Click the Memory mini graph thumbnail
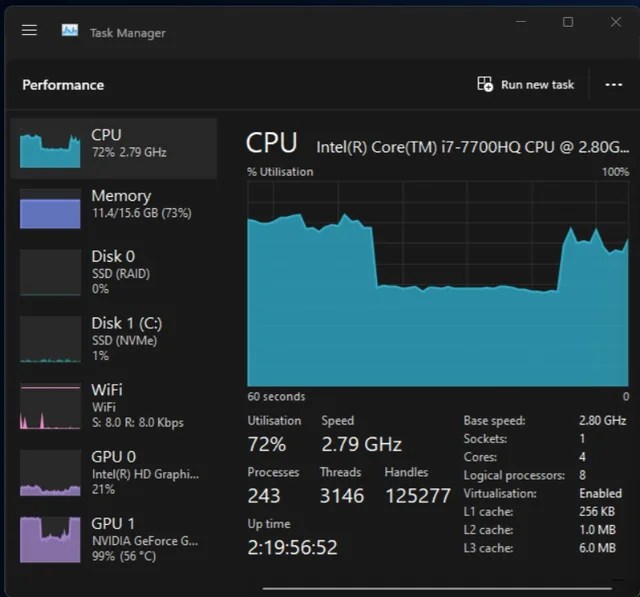The image size is (640, 597). pyautogui.click(x=50, y=209)
